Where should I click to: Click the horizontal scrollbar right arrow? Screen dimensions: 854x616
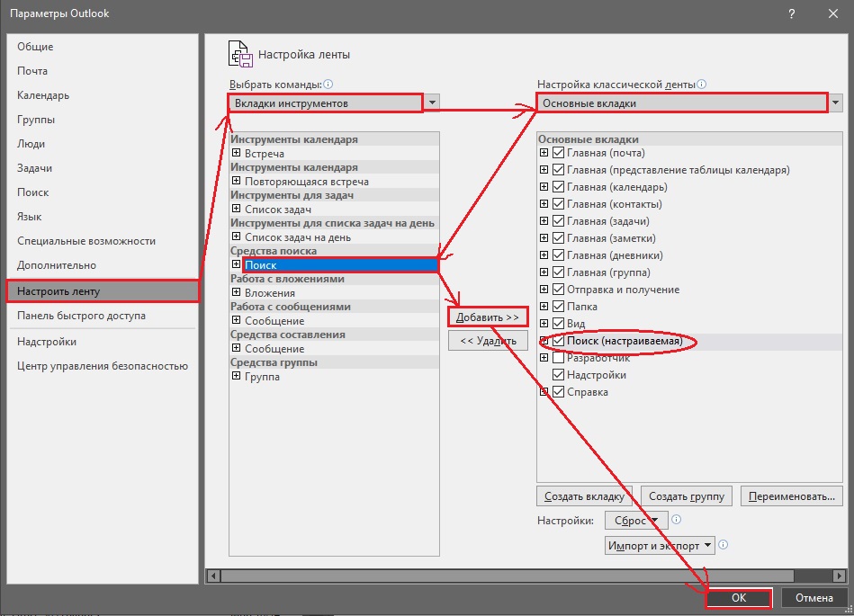tap(840, 576)
